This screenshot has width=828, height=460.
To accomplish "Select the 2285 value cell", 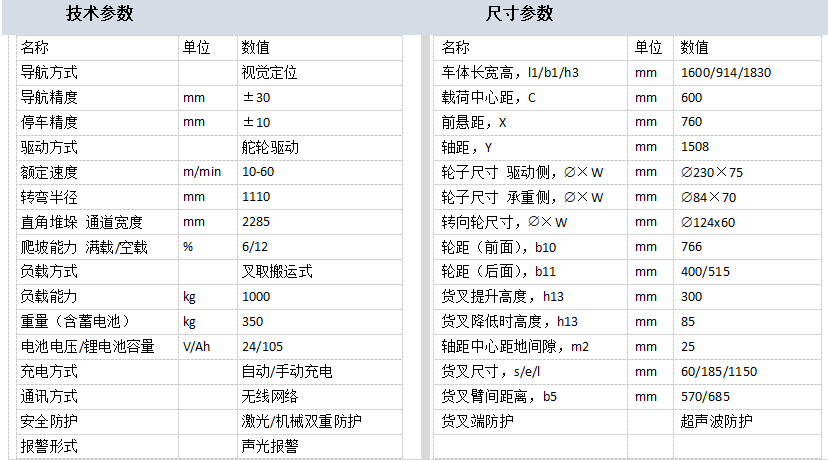I will [319, 222].
